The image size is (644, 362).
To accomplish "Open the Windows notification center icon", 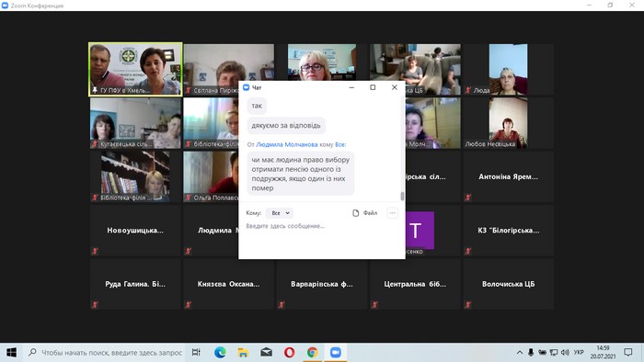I will (x=628, y=352).
